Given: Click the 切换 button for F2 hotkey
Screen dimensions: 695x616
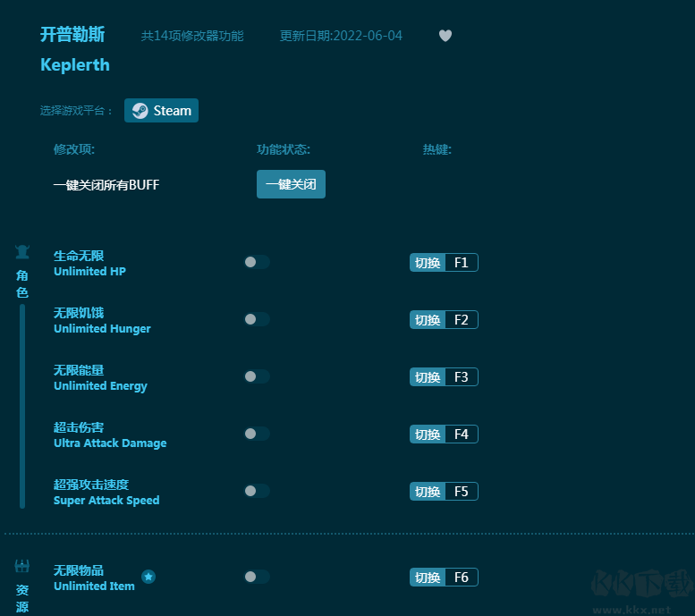Looking at the screenshot, I should pyautogui.click(x=428, y=319).
